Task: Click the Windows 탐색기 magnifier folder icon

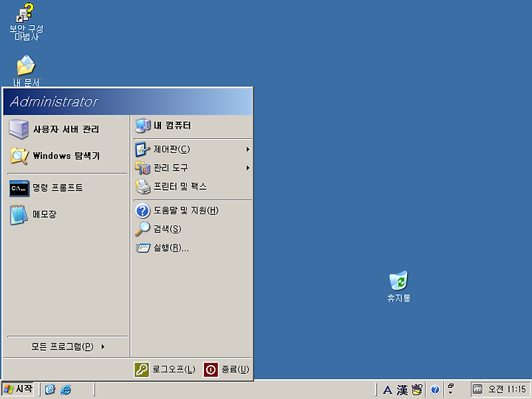Action: pos(19,156)
